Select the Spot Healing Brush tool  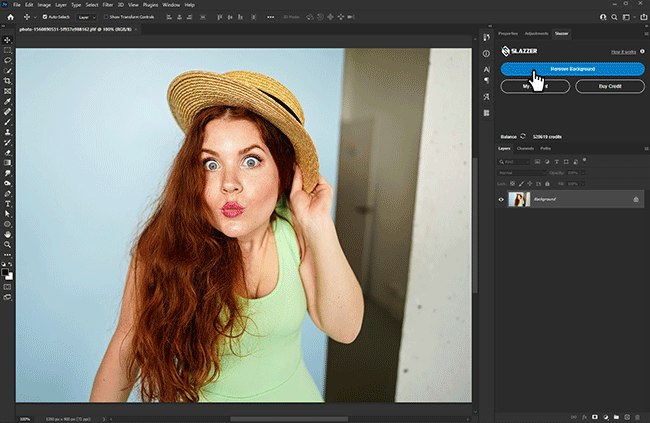coord(7,112)
